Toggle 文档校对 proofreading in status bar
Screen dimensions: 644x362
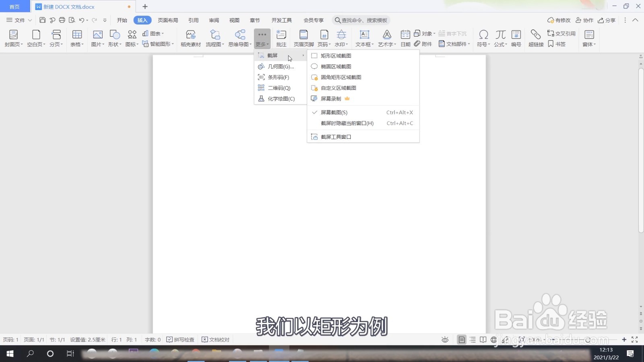pos(215,339)
